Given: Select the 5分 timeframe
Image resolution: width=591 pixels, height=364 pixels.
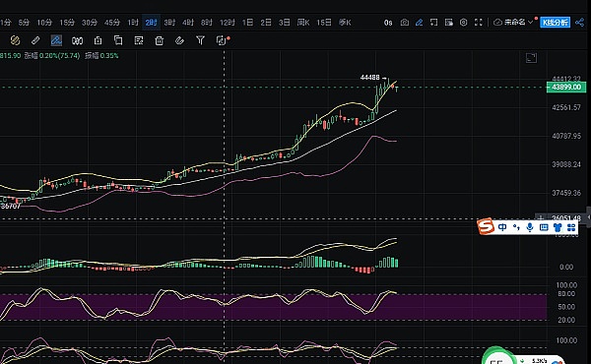Looking at the screenshot, I should pyautogui.click(x=24, y=23).
